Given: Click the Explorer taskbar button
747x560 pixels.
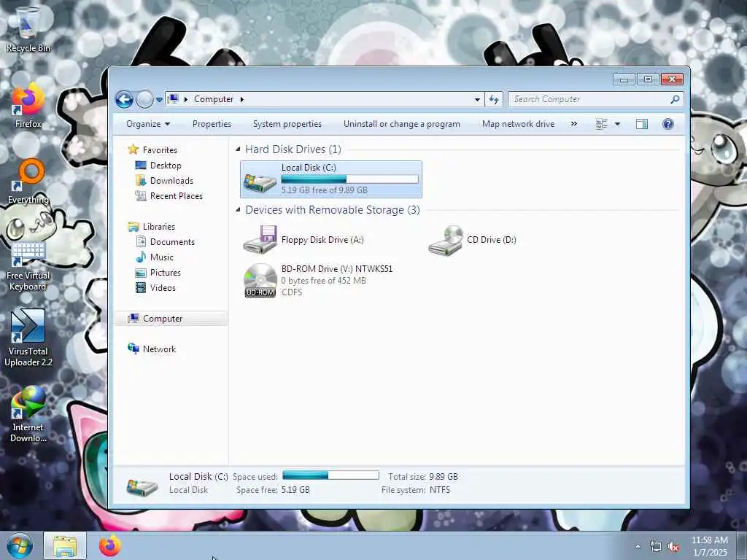Looking at the screenshot, I should pos(65,545).
